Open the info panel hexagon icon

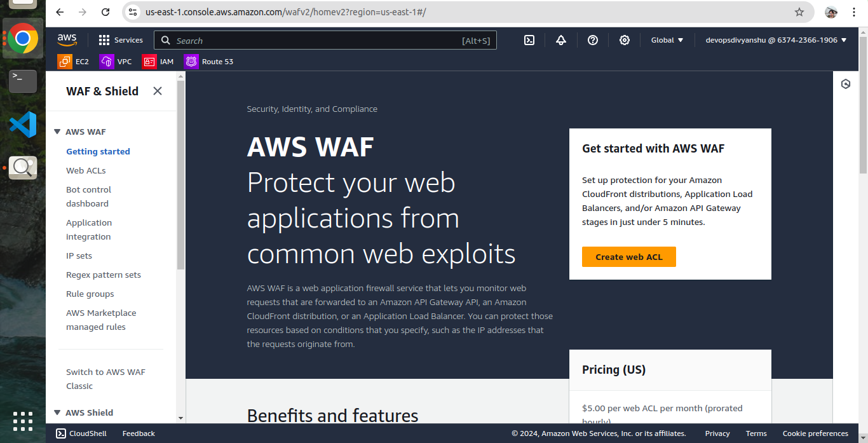pos(845,84)
